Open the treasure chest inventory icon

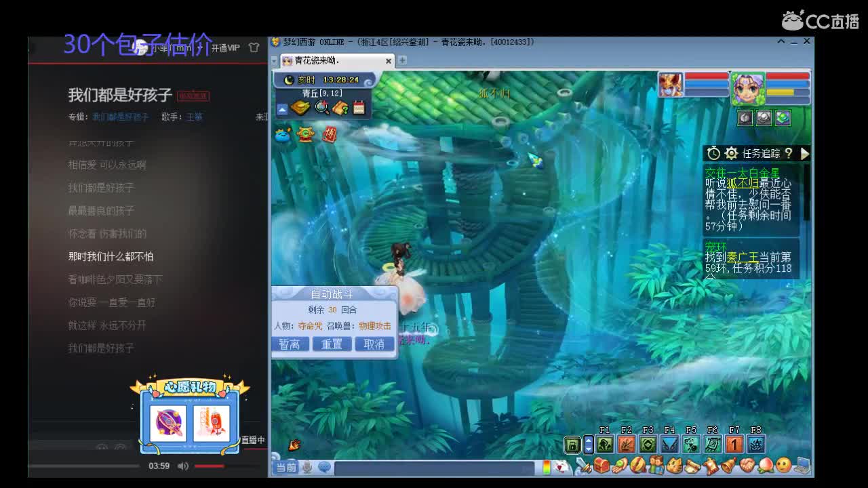click(601, 466)
